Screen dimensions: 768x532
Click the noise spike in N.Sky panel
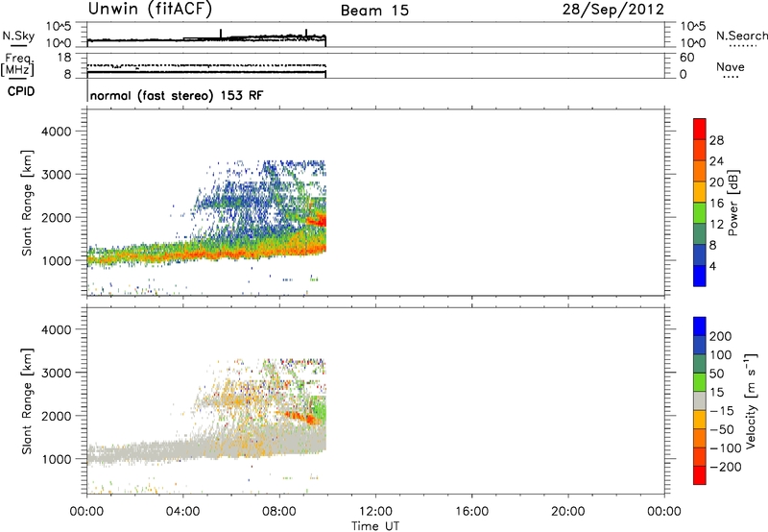click(221, 33)
